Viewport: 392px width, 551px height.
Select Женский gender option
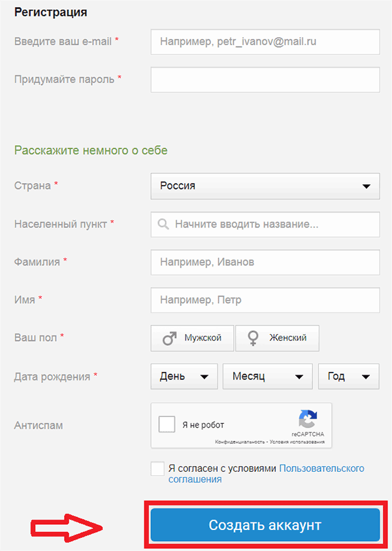pos(277,338)
